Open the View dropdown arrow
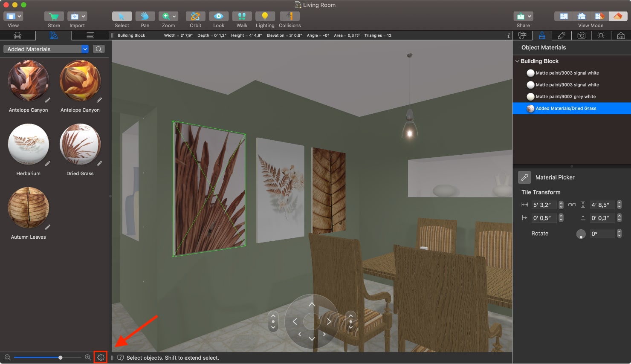This screenshot has height=364, width=631. [19, 16]
